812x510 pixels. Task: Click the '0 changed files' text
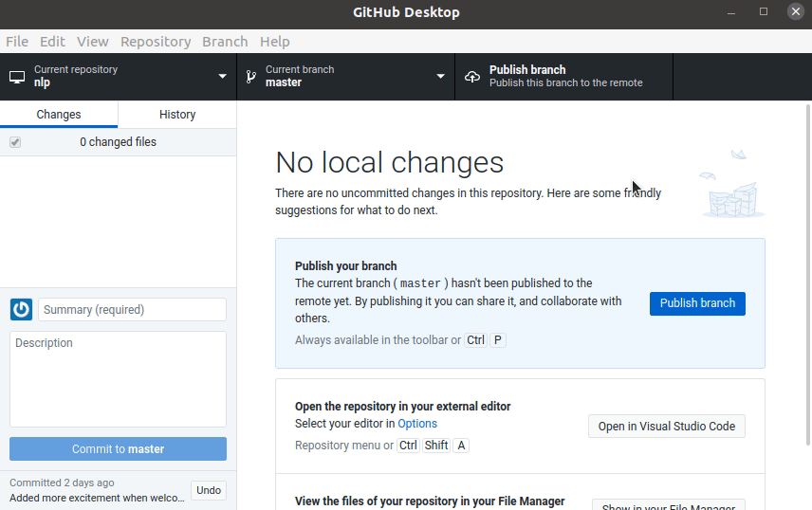click(x=118, y=142)
